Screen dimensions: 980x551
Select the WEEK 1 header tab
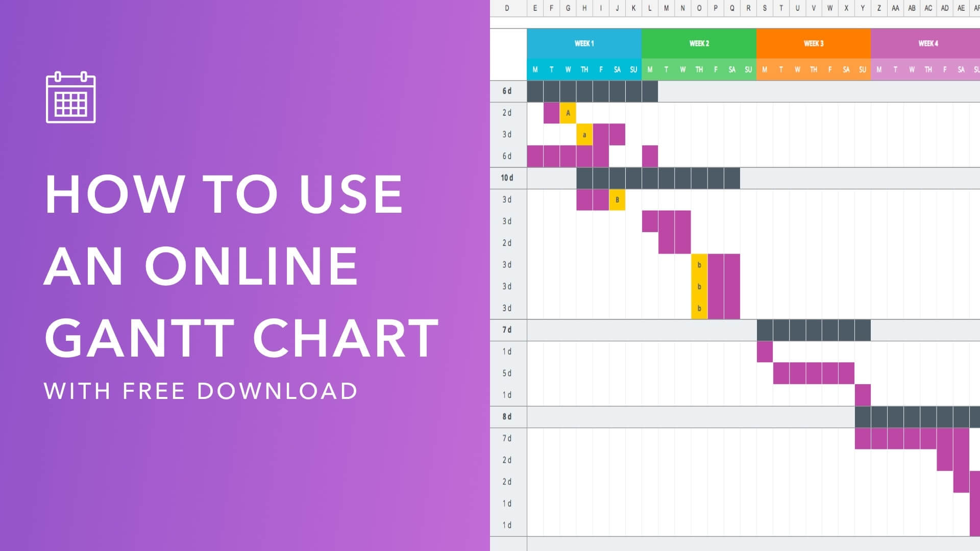(582, 42)
